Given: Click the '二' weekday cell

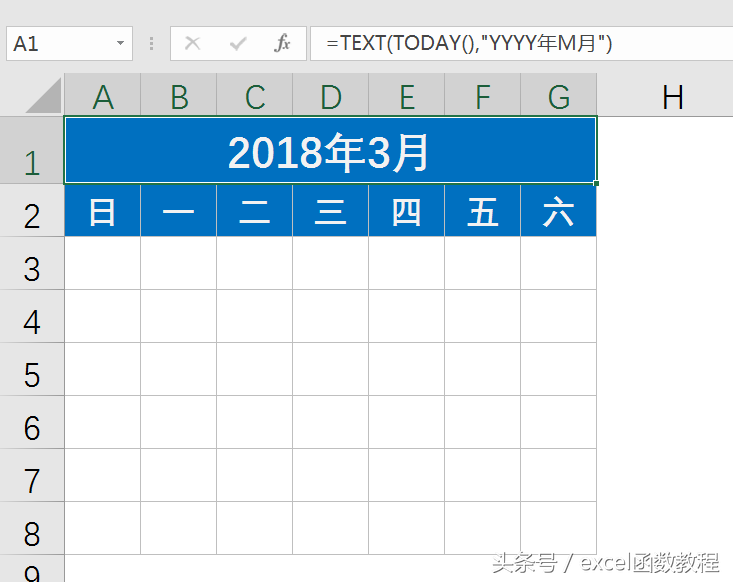Looking at the screenshot, I should click(x=254, y=210).
